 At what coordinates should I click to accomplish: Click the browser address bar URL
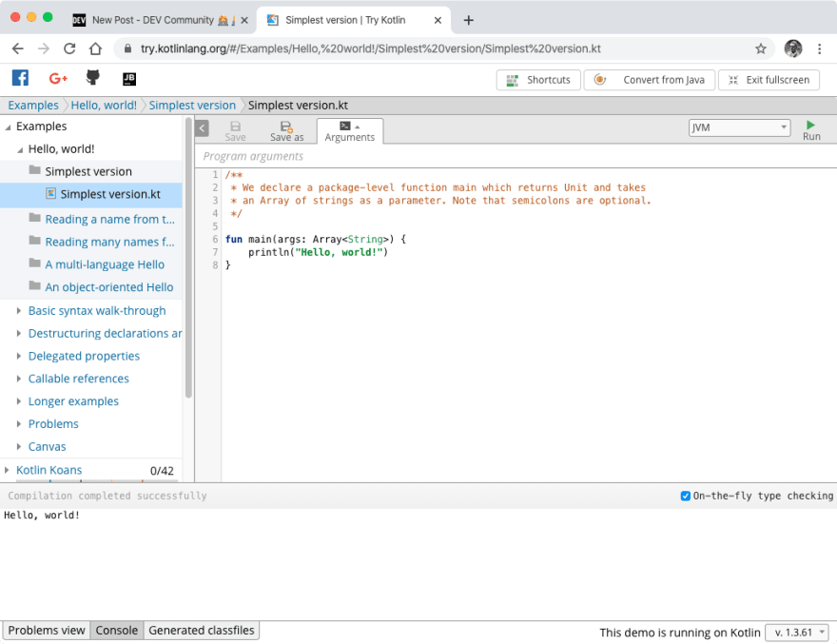[370, 49]
